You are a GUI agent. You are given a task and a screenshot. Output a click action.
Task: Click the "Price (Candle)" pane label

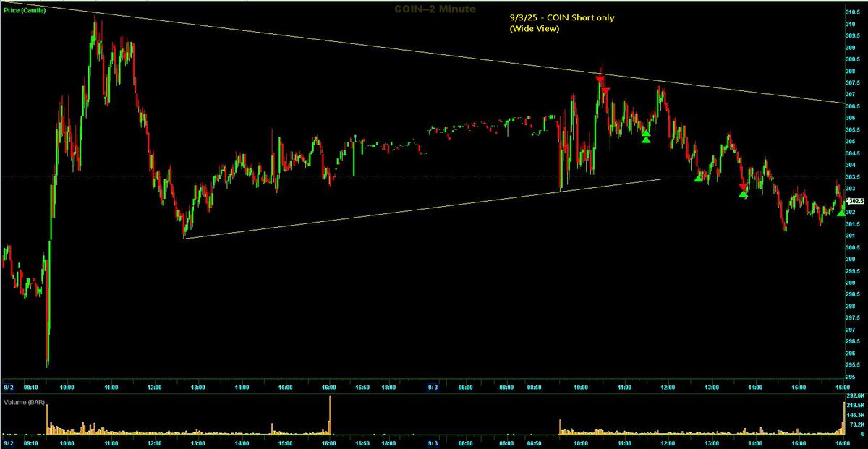pos(23,12)
